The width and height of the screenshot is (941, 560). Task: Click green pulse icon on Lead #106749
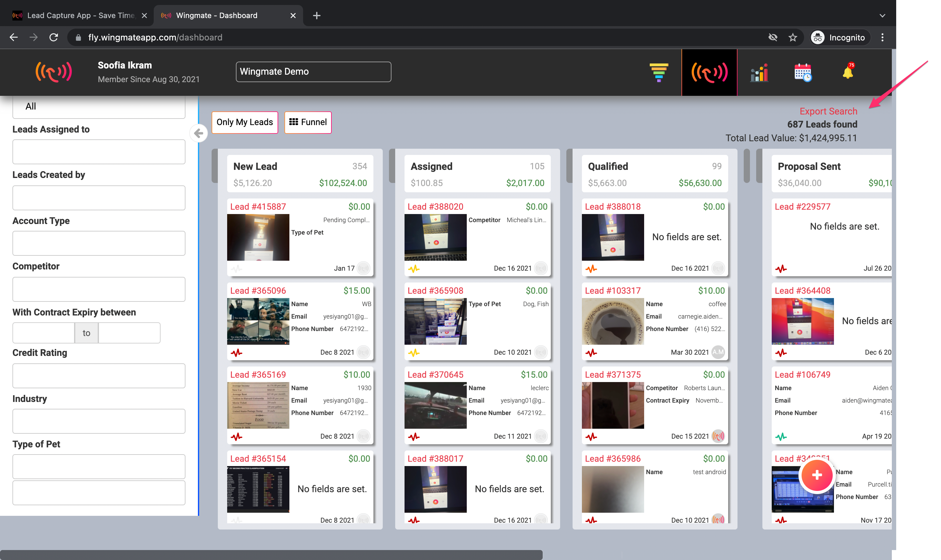[781, 436]
